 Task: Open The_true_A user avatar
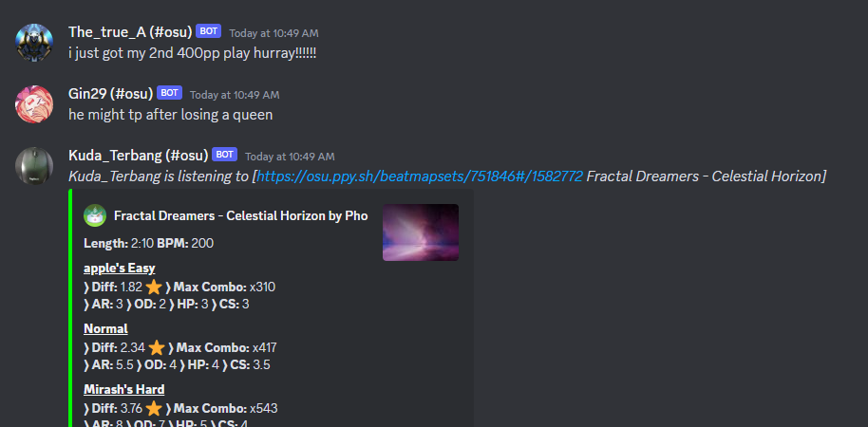coord(34,43)
